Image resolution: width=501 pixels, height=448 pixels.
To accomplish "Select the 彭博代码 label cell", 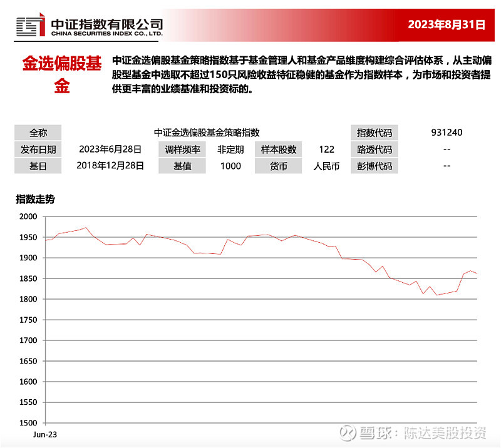I will [374, 166].
